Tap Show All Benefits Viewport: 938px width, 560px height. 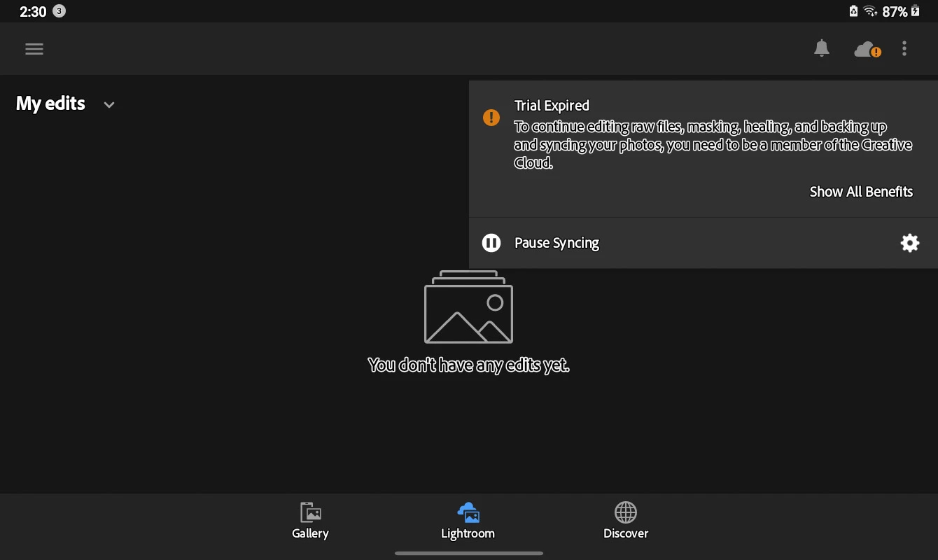point(861,192)
